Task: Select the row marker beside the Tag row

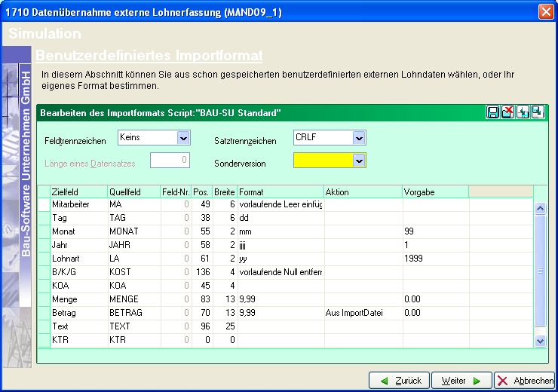Action: pos(44,218)
